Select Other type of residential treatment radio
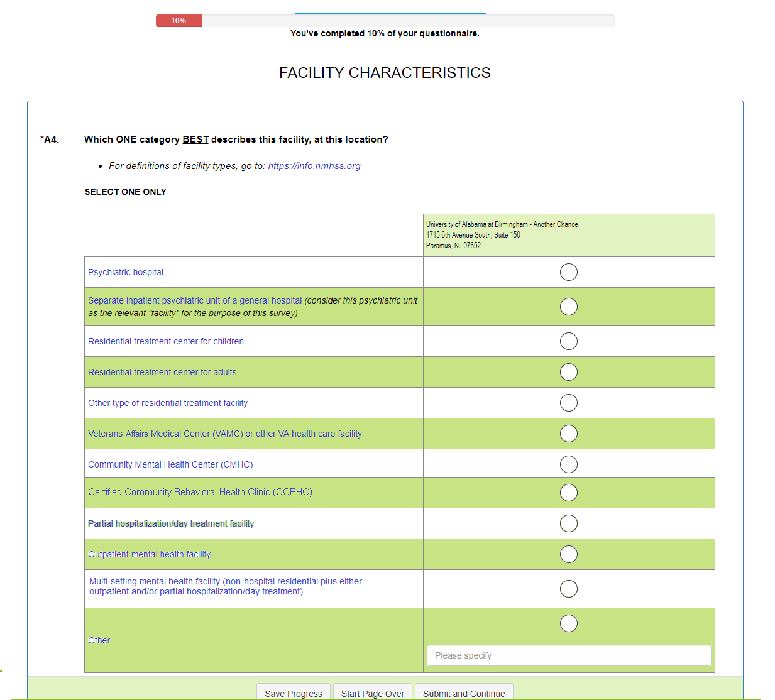775x700 pixels. point(568,403)
